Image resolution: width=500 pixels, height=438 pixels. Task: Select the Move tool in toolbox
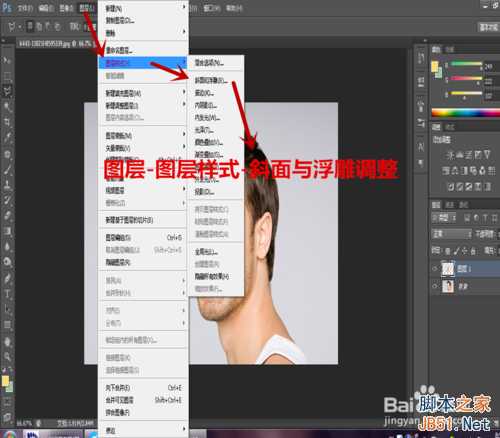[x=7, y=61]
